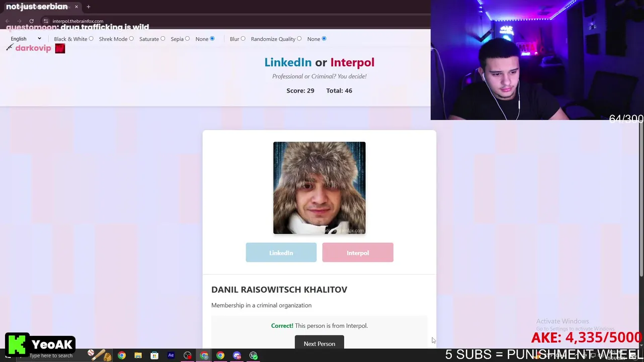The width and height of the screenshot is (644, 362).
Task: Click 'Membership in a criminal organization' text
Action: 261,305
